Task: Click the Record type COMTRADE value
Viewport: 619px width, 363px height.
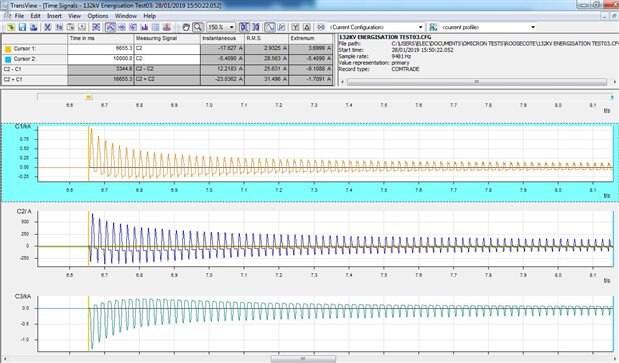Action: point(405,69)
